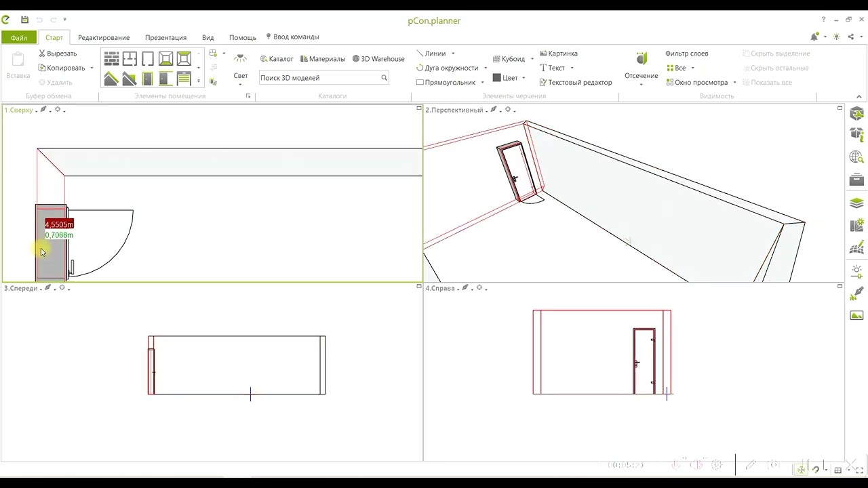Maximize the Справа viewport
This screenshot has height=488, width=868.
[840, 287]
